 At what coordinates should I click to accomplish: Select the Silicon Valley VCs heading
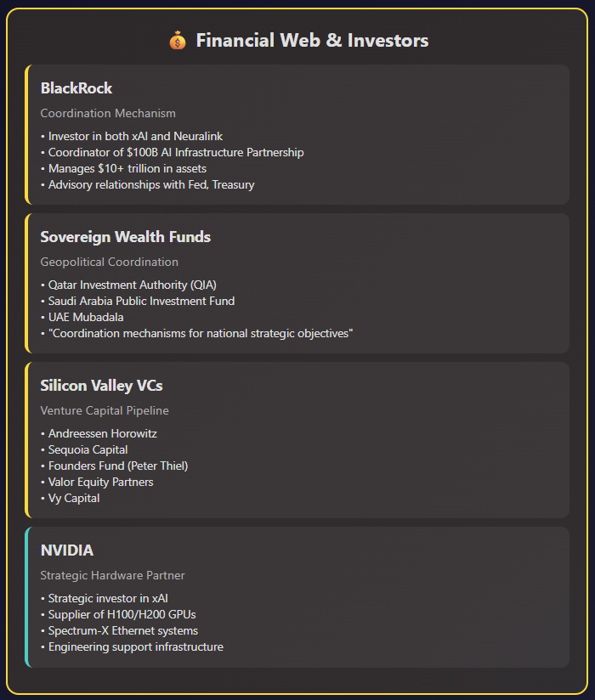pyautogui.click(x=101, y=386)
